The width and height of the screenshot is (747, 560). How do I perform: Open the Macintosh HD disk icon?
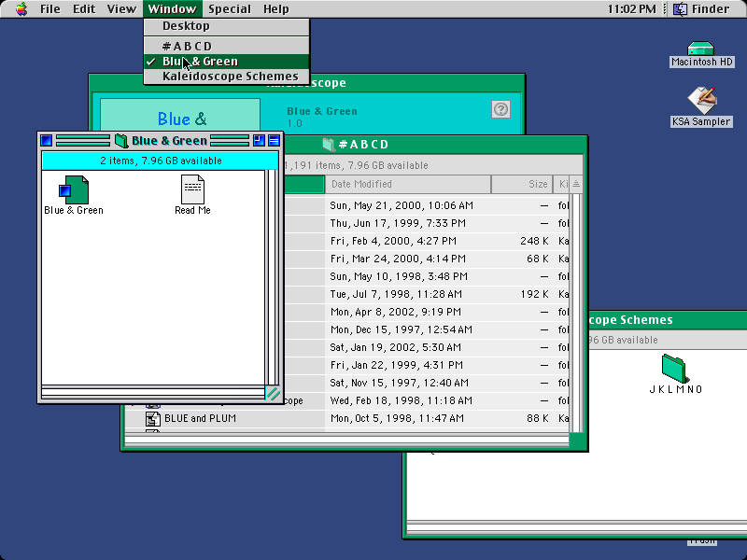701,49
